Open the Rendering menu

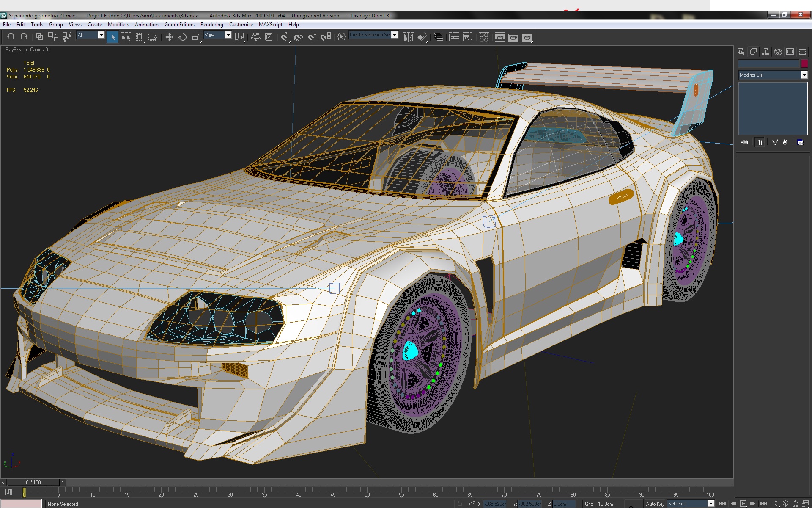pos(211,25)
